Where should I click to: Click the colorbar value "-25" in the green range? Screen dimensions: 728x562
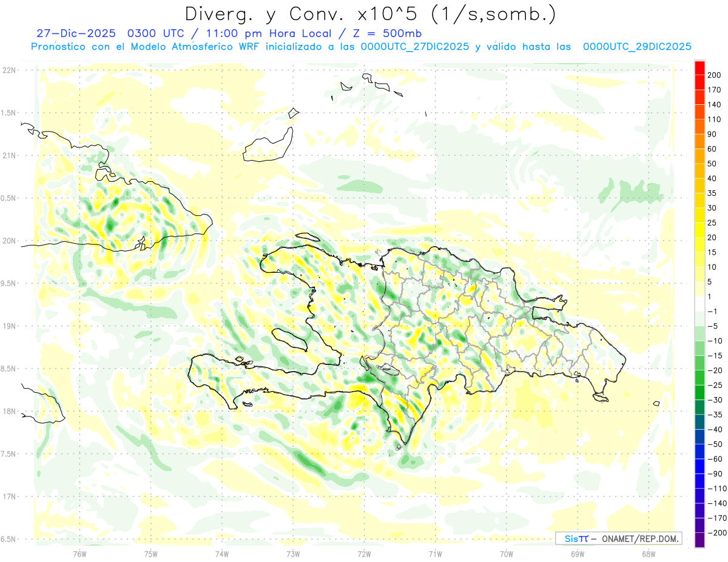tap(715, 385)
